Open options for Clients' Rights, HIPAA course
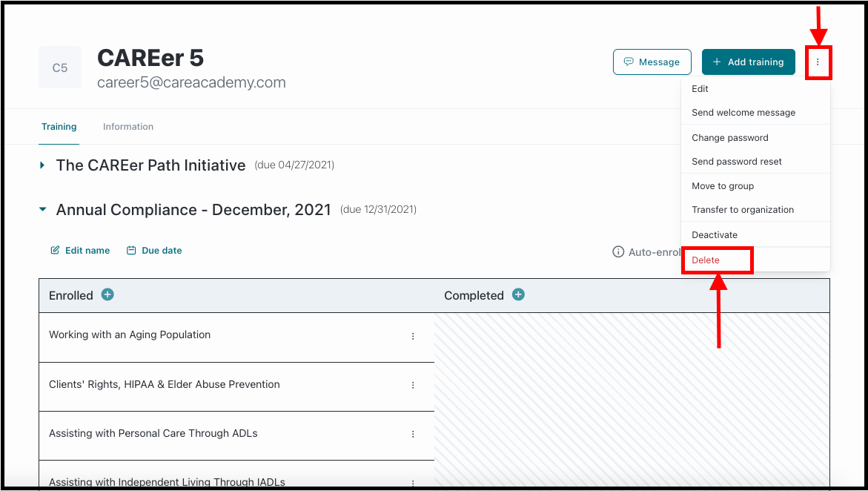Screen dimensions: 868x491 coord(413,385)
